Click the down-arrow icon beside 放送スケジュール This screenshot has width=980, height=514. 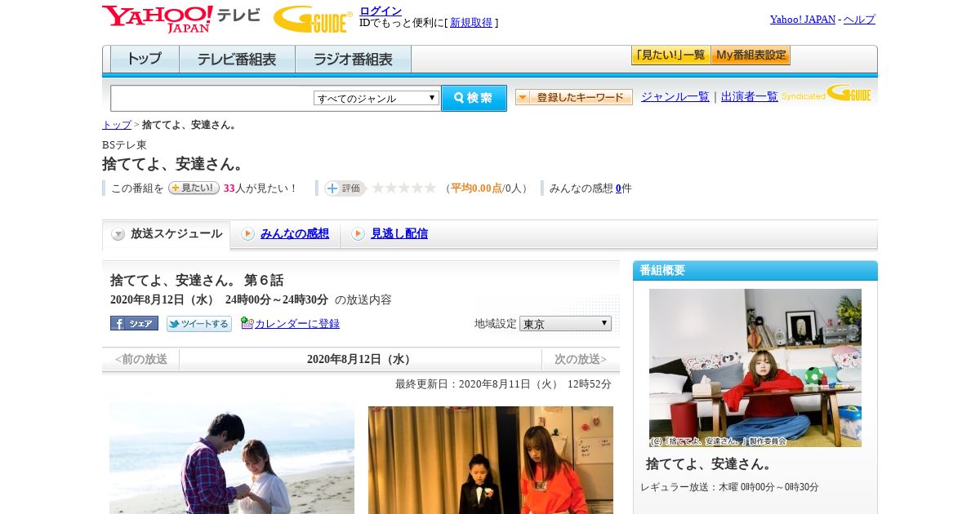point(118,234)
